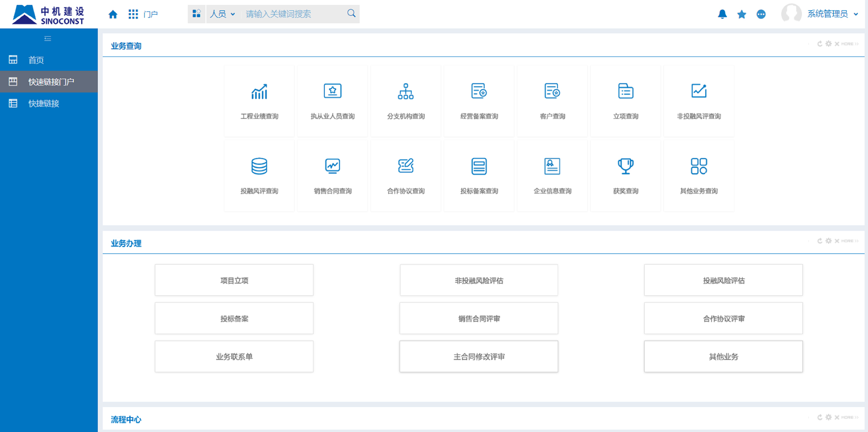Select 首页 in the sidebar
Image resolution: width=868 pixels, height=432 pixels.
click(x=49, y=60)
